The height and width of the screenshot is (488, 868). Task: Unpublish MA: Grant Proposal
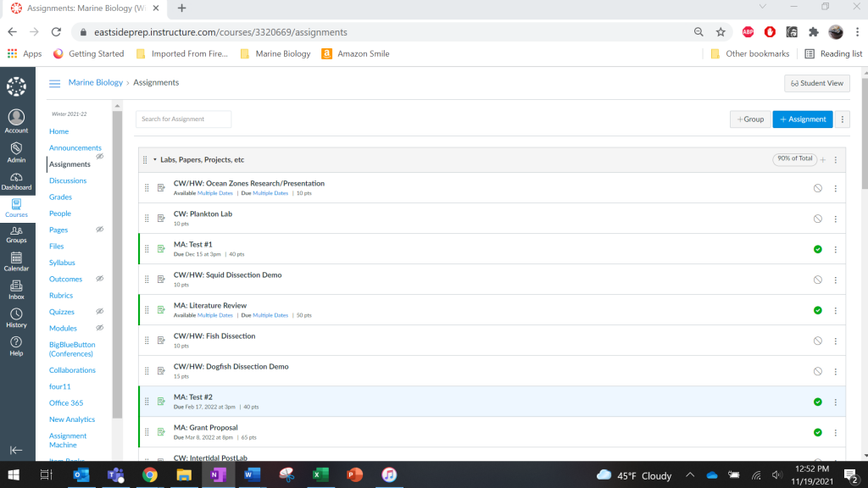point(818,432)
